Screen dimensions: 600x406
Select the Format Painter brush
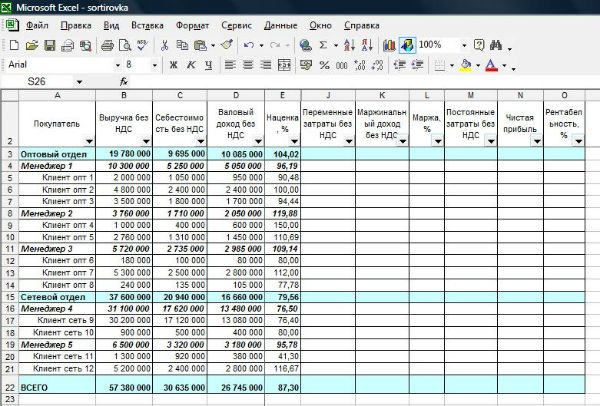tap(226, 45)
